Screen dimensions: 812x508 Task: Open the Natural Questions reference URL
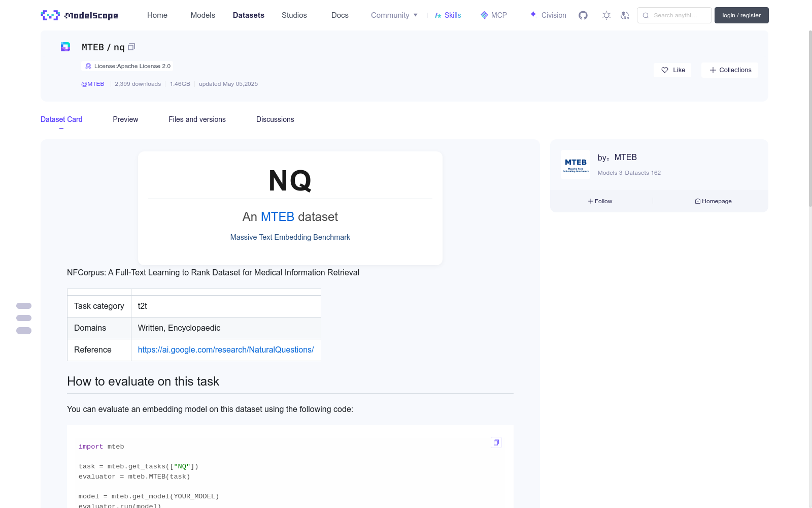pyautogui.click(x=226, y=350)
